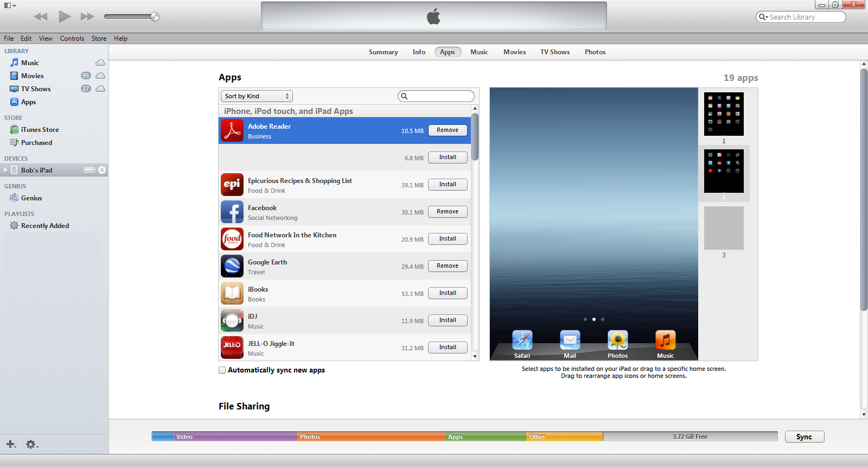Switch to the Summary tab
The image size is (868, 467).
click(x=383, y=52)
